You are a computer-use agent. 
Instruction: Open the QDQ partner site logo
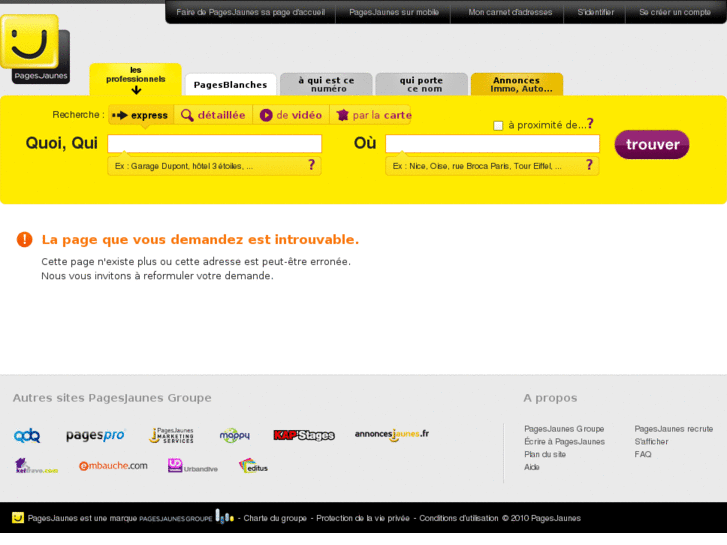pyautogui.click(x=27, y=436)
